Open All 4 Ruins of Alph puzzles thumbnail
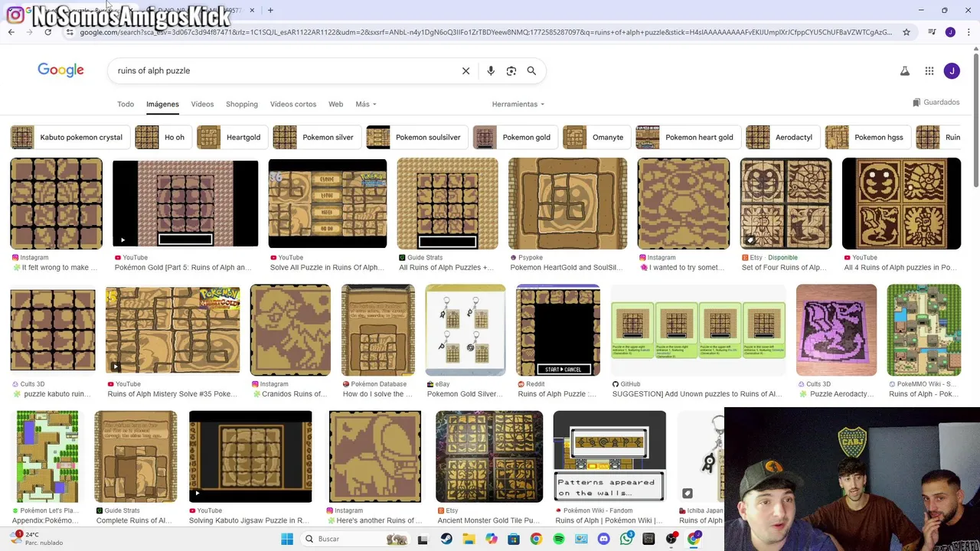This screenshot has width=980, height=551. 901,204
